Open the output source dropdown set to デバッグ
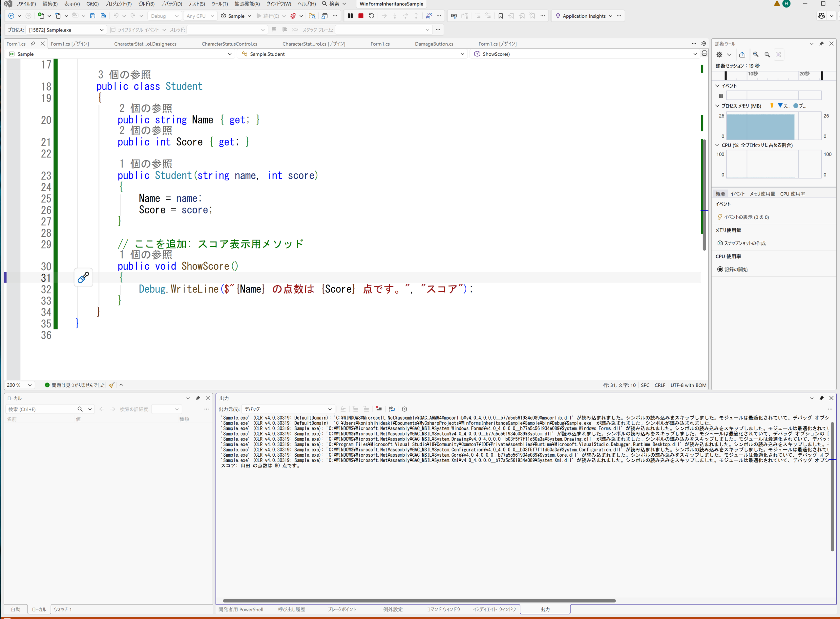This screenshot has height=619, width=840. coord(288,409)
